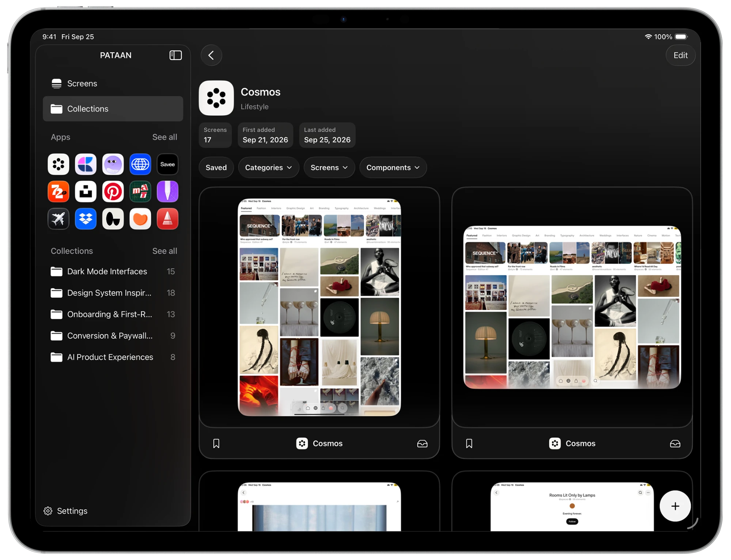731x560 pixels.
Task: Open the orange Zo app icon
Action: (x=58, y=191)
